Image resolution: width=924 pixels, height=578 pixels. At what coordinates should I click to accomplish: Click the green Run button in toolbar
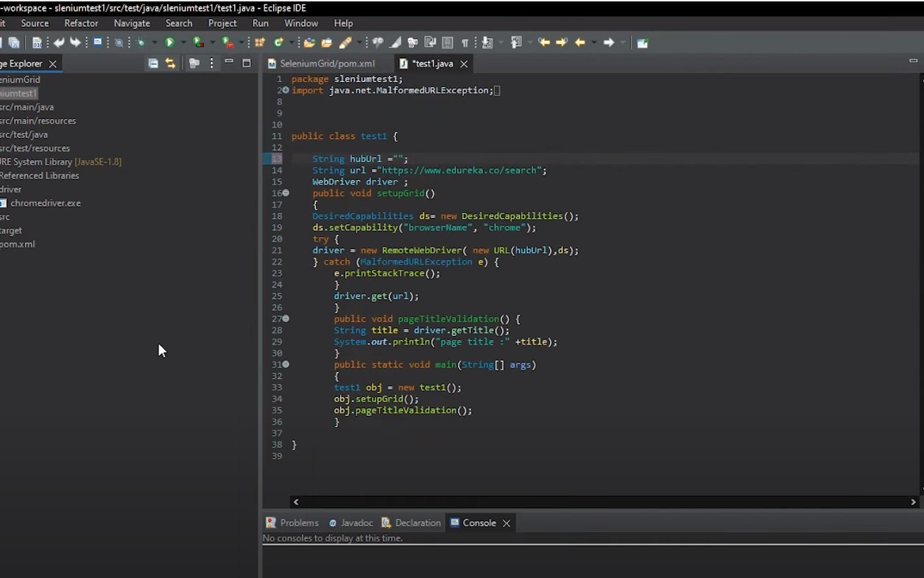click(x=170, y=43)
